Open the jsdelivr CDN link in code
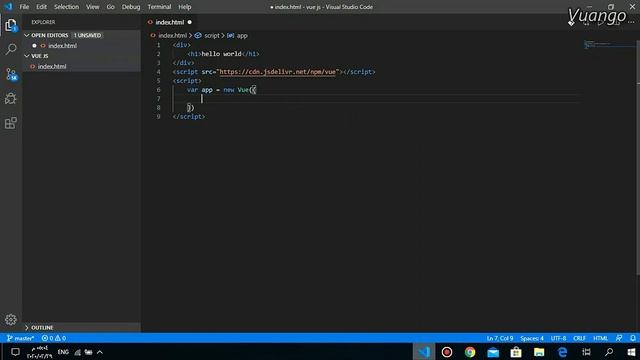This screenshot has width=640, height=360. pyautogui.click(x=278, y=72)
